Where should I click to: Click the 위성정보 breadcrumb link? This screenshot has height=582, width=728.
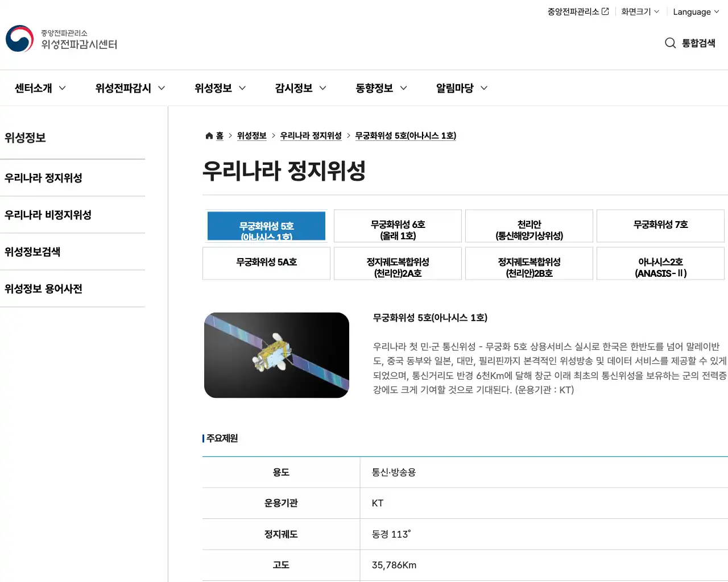(251, 135)
